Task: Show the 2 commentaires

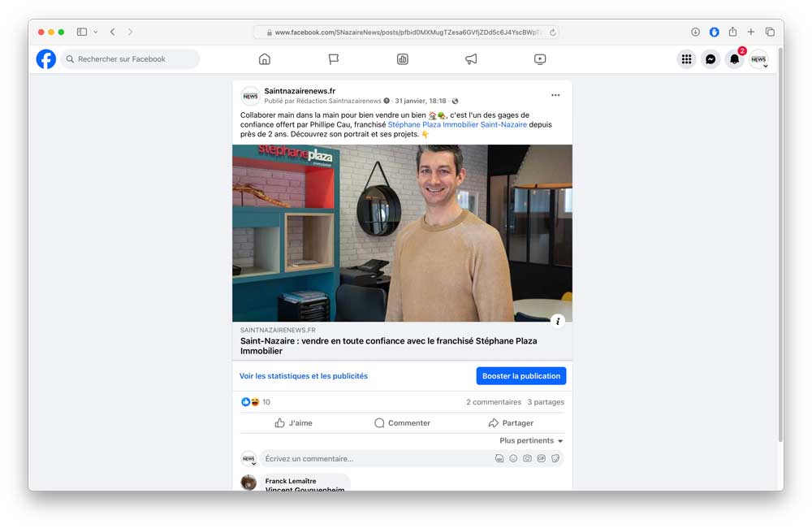Action: click(x=494, y=402)
